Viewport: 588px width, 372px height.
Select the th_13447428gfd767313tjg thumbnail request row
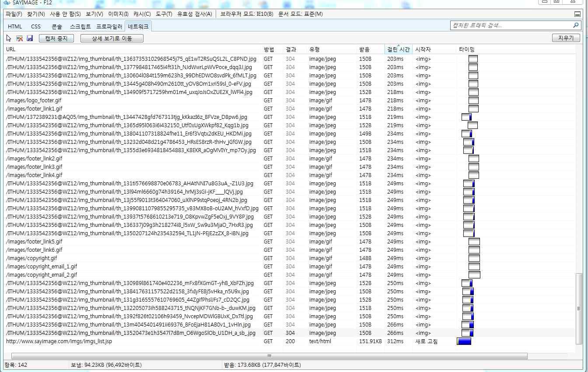point(290,117)
